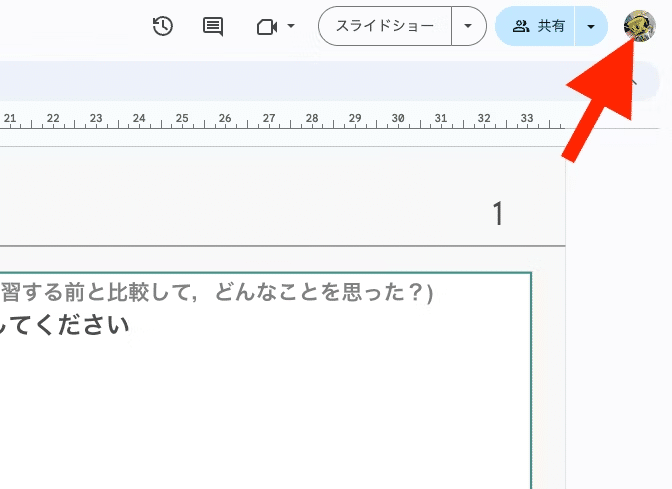Screen dimensions: 672x489
Task: Start the スライドショー presentation
Action: (385, 26)
